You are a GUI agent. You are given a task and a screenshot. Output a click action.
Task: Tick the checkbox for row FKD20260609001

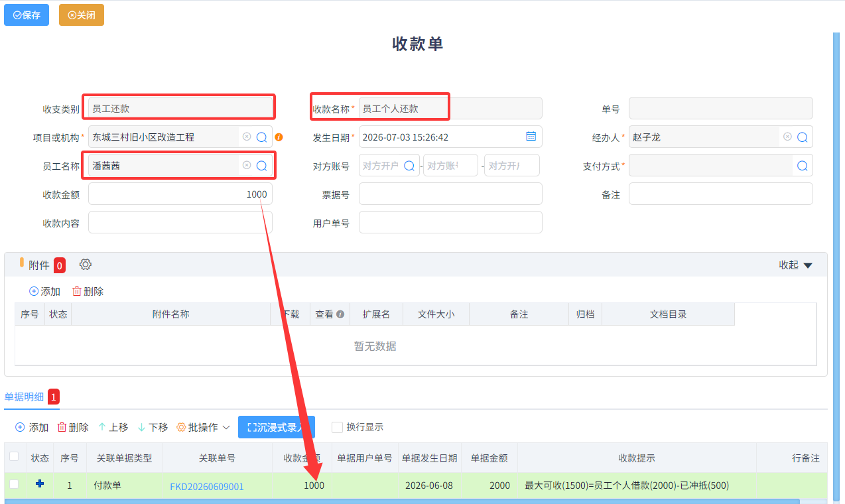tap(14, 485)
